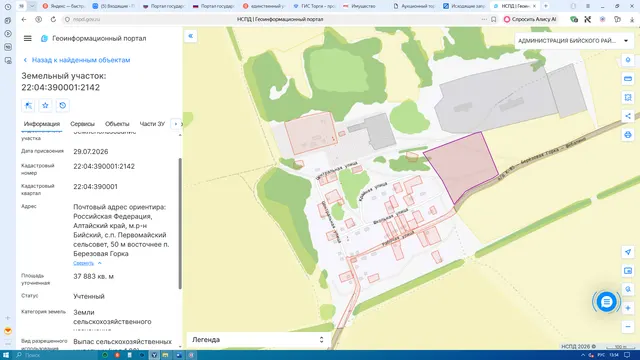The width and height of the screenshot is (640, 360).
Task: Zoom out the map with minus button
Action: coord(628,327)
